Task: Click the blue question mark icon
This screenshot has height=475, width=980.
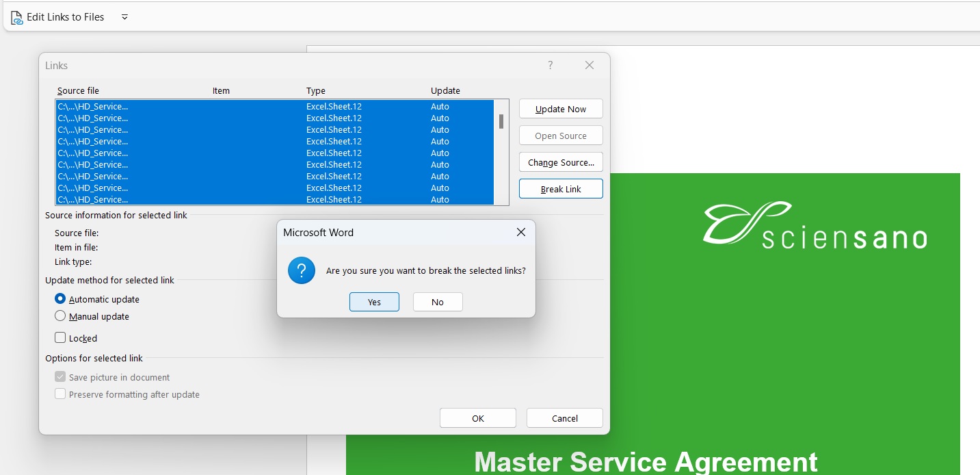Action: point(302,270)
